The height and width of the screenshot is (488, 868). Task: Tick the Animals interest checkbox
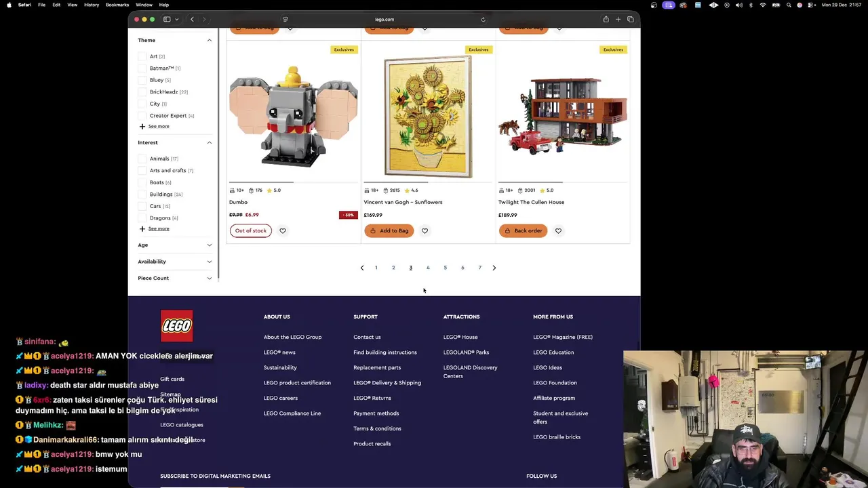click(x=142, y=159)
